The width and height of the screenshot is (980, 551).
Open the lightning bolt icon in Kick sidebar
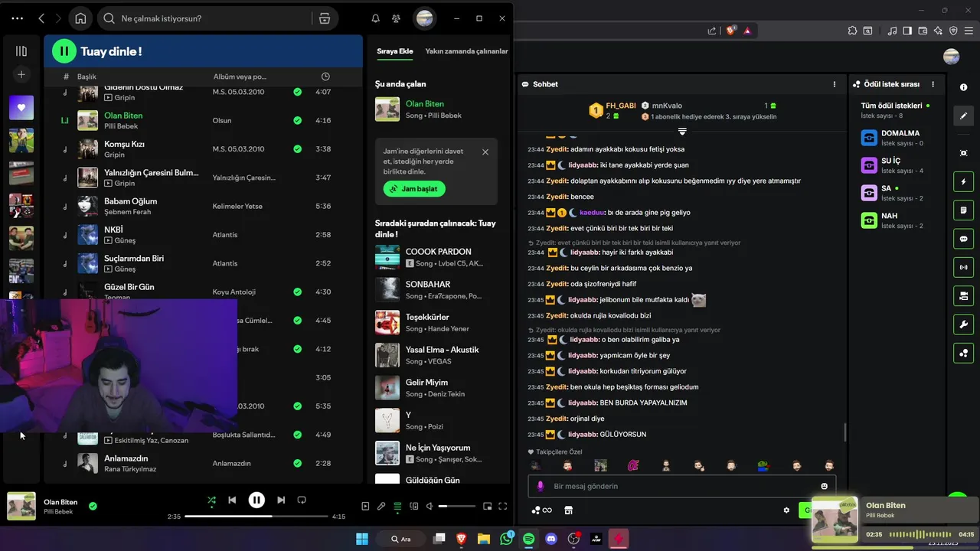(x=964, y=182)
